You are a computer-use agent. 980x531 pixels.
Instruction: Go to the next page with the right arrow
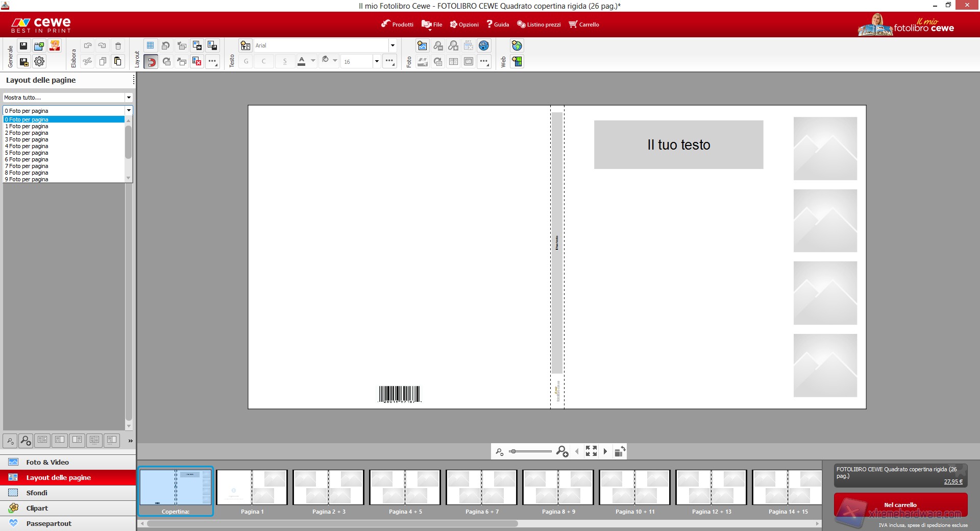click(x=606, y=451)
